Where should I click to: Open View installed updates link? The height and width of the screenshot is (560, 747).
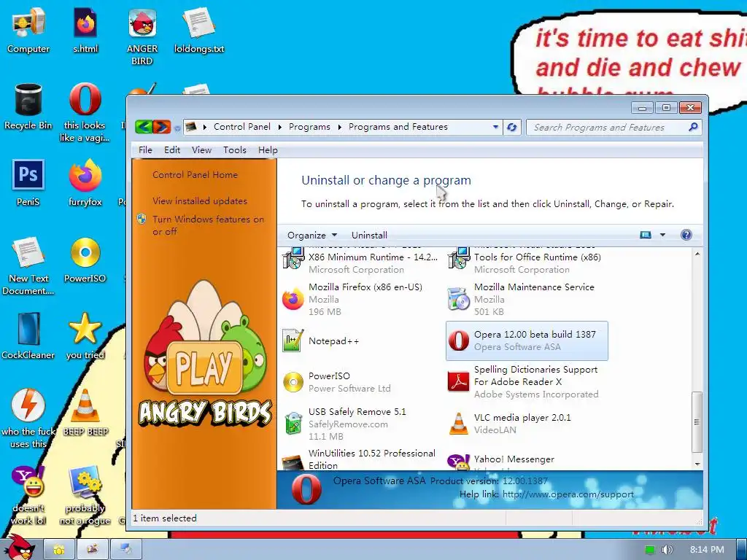(x=200, y=201)
